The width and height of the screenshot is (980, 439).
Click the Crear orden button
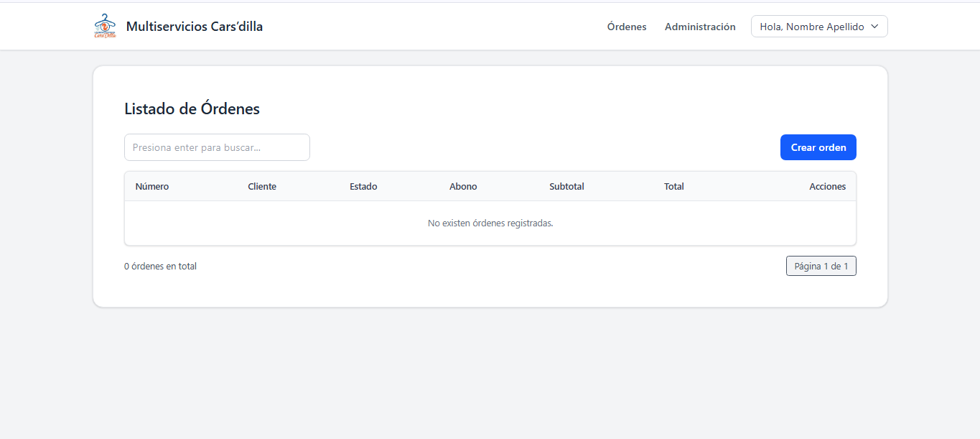818,147
